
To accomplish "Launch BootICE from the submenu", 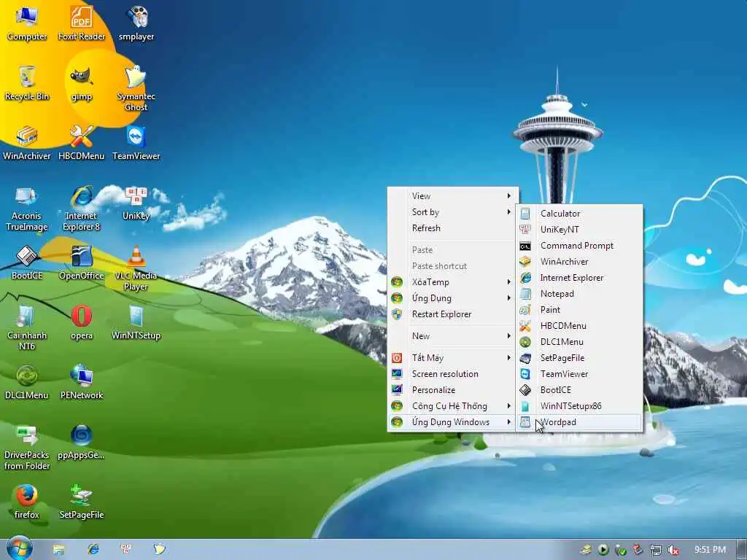I will tap(579, 390).
